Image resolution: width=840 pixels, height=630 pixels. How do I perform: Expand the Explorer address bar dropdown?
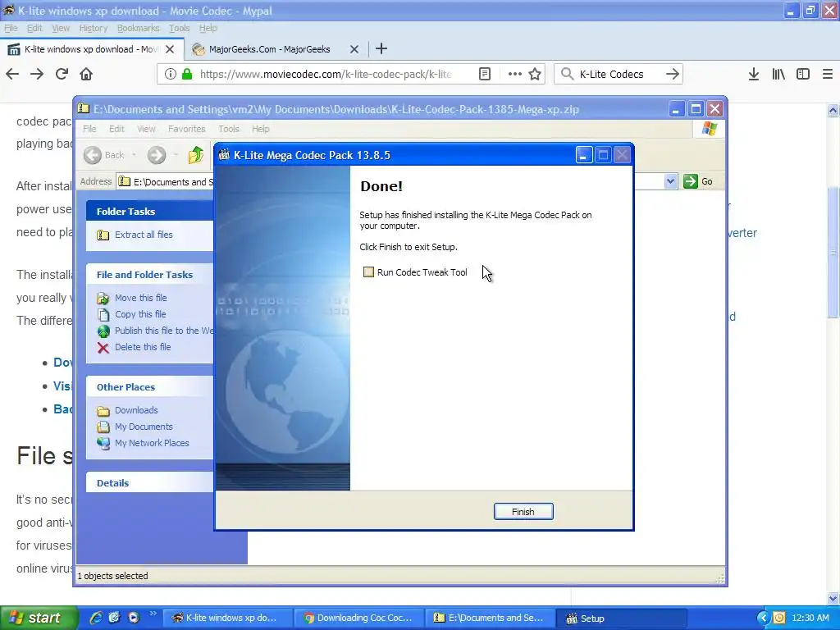[x=670, y=181]
